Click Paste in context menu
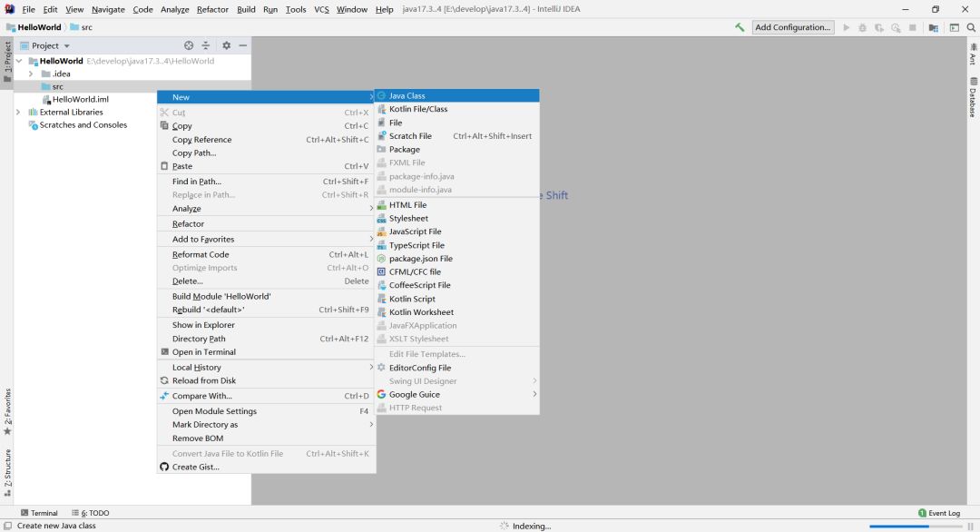The height and width of the screenshot is (532, 980). [266, 166]
